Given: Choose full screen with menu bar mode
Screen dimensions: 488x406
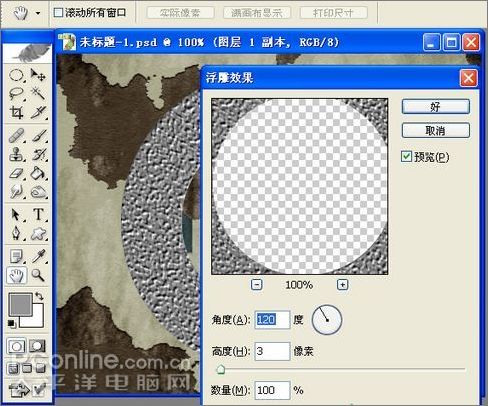Looking at the screenshot, I should tap(27, 368).
